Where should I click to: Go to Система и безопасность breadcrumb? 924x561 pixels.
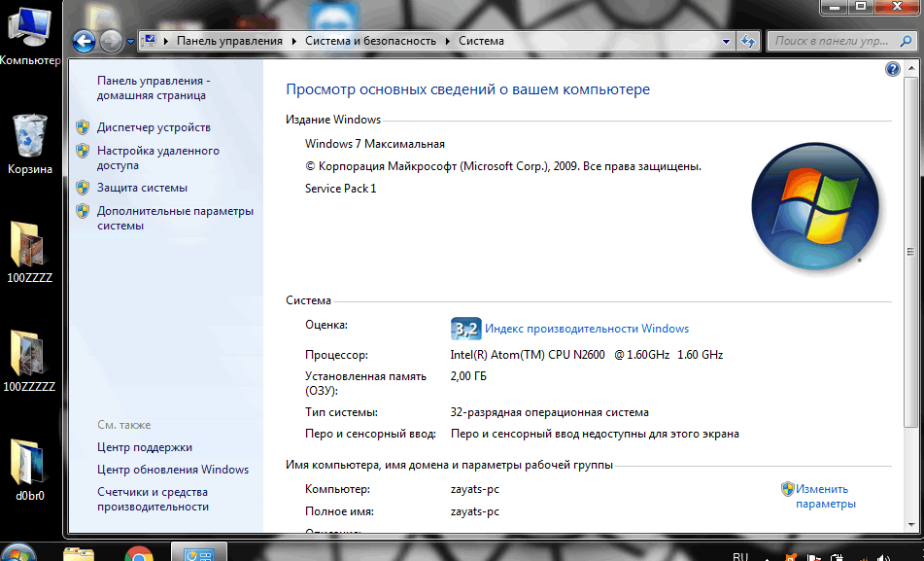pos(370,41)
